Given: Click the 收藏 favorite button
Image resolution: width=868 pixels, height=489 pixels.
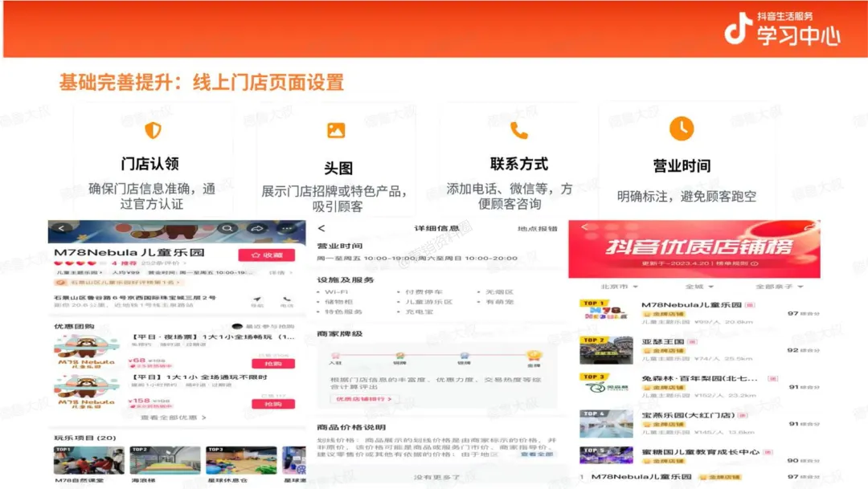Looking at the screenshot, I should click(266, 255).
